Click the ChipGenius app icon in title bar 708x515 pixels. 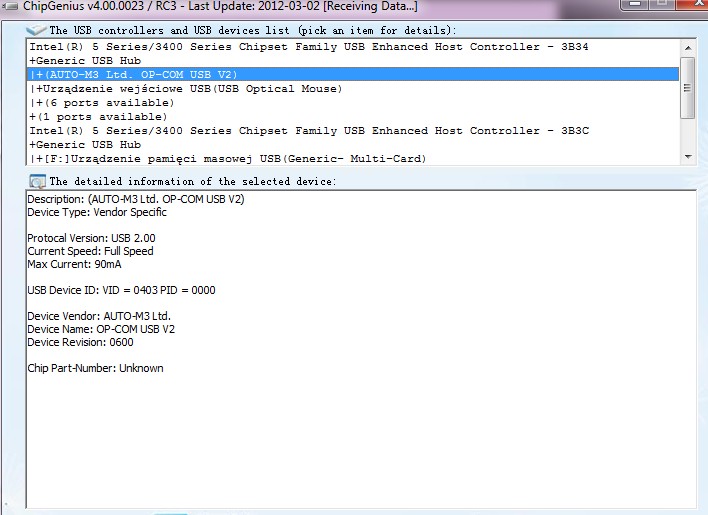(x=10, y=6)
